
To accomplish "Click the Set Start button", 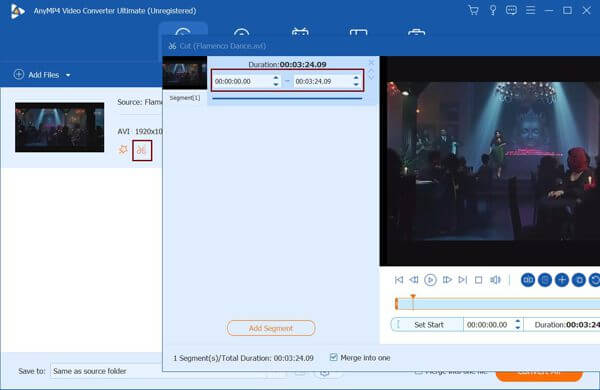I will tap(427, 325).
